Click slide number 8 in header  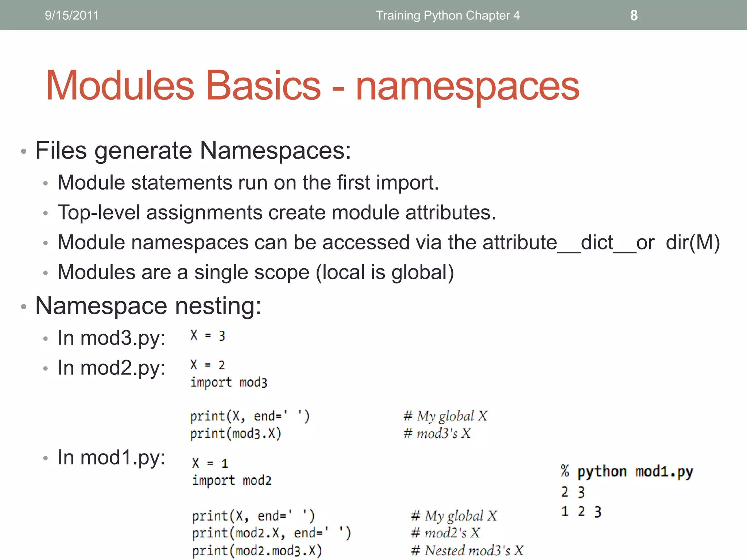pos(634,15)
